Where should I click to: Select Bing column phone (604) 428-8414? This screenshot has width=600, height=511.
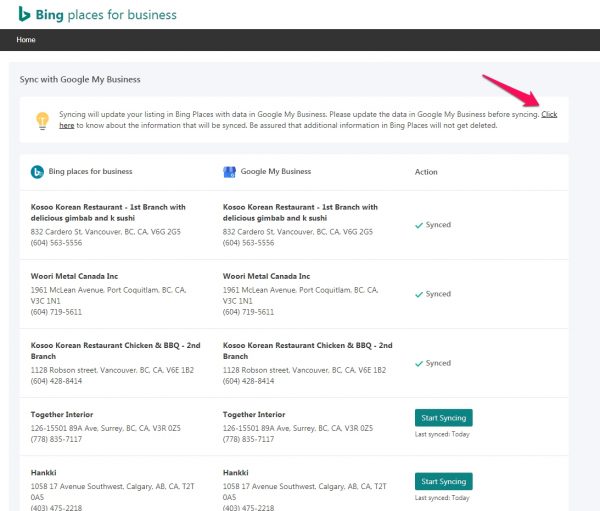pos(56,381)
